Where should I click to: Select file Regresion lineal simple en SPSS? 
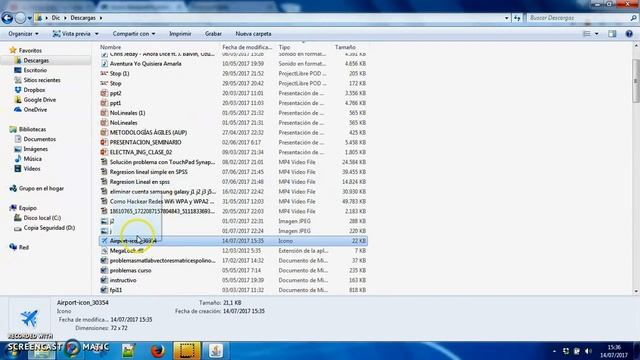click(149, 172)
